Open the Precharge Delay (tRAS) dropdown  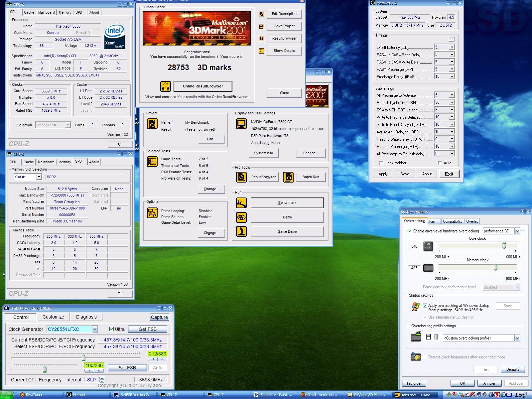[x=452, y=76]
